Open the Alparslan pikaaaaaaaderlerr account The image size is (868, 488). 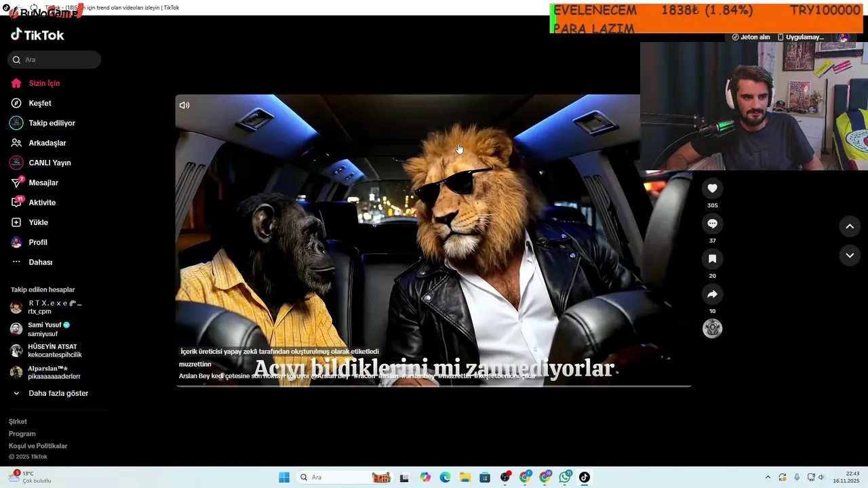(54, 372)
